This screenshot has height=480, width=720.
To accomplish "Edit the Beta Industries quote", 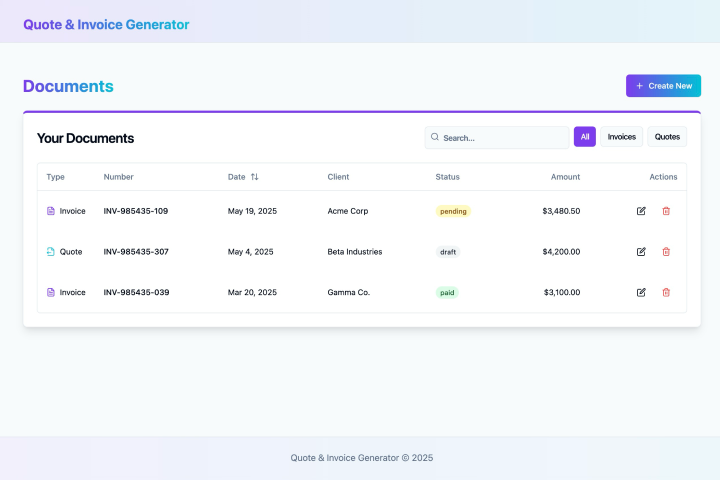I will [x=641, y=252].
